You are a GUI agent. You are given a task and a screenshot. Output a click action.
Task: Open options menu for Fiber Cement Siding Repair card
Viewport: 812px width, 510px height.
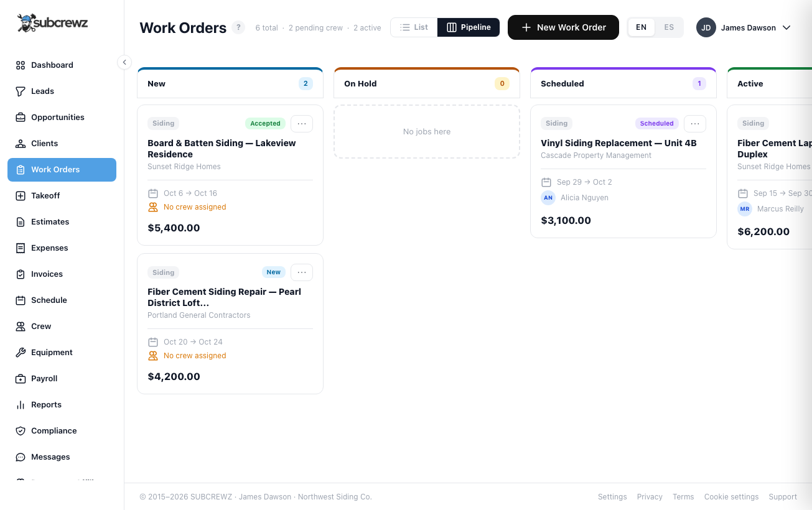302,272
